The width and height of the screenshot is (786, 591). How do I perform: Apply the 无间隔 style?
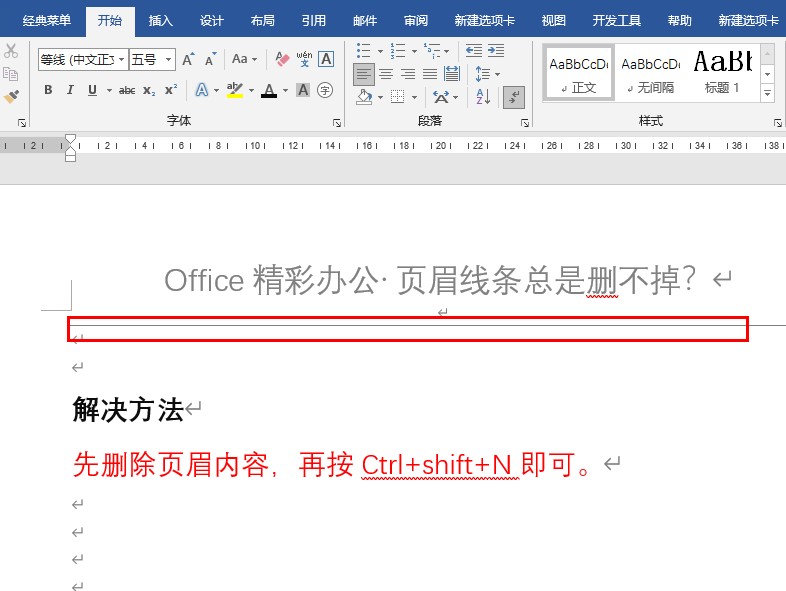coord(650,74)
